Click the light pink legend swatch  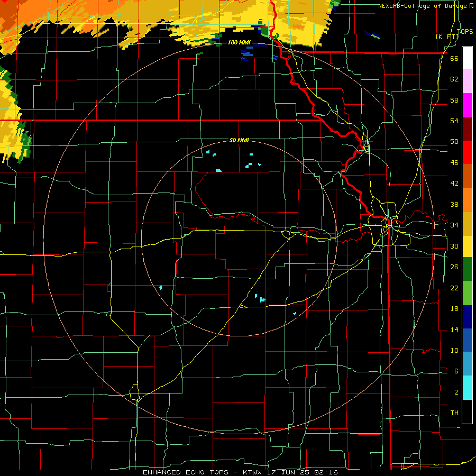467,81
